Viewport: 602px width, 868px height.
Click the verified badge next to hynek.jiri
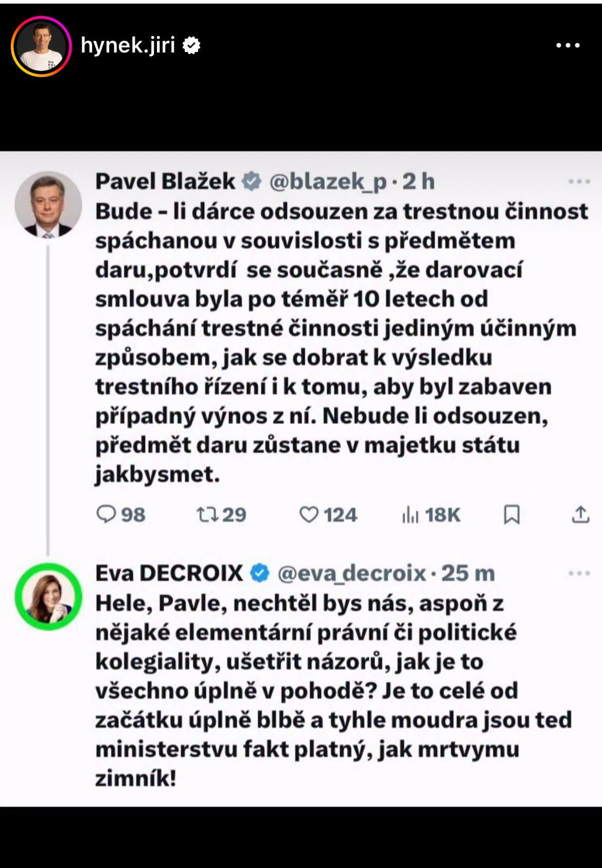click(192, 46)
